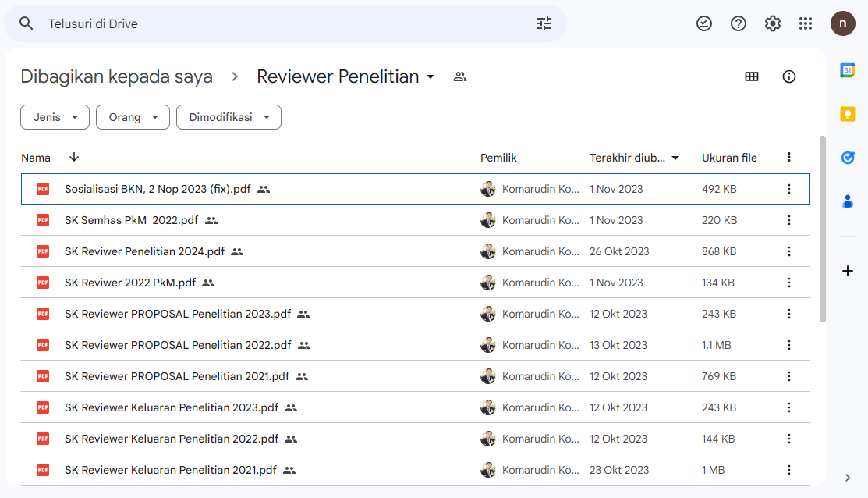This screenshot has height=498, width=868.
Task: Toggle the details info panel
Action: 789,76
